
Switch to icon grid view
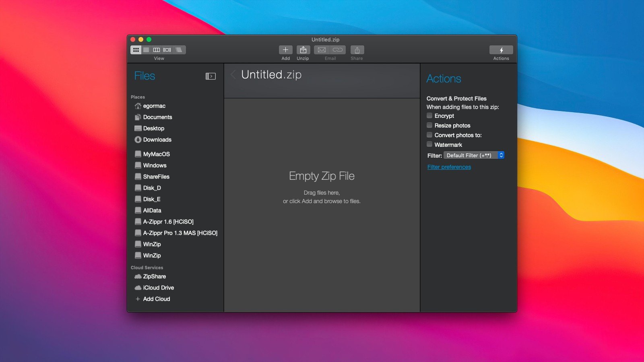coord(136,50)
